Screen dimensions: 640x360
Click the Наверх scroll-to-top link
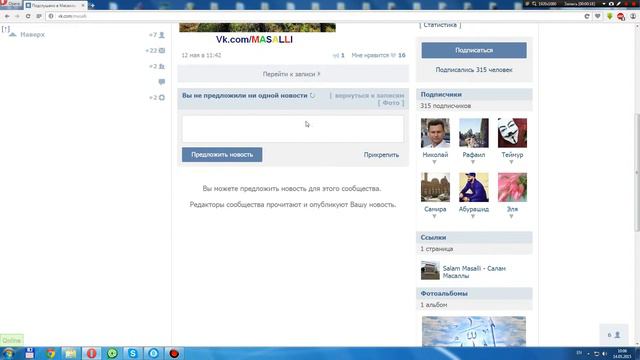pyautogui.click(x=32, y=35)
